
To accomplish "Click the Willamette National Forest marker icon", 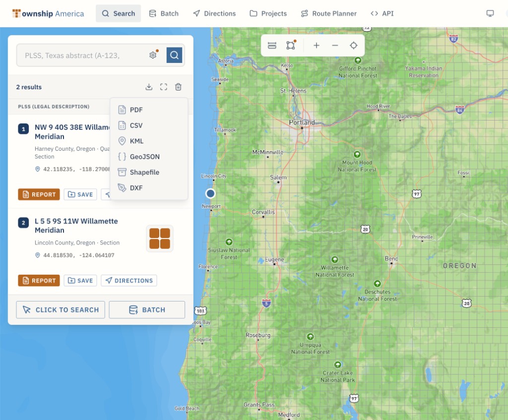I will (335, 259).
